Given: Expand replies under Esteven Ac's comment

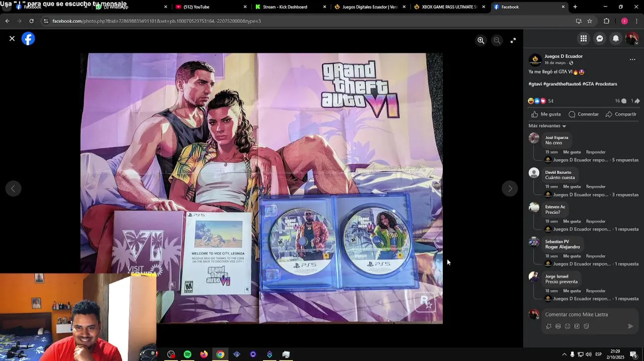Looking at the screenshot, I should [596, 229].
